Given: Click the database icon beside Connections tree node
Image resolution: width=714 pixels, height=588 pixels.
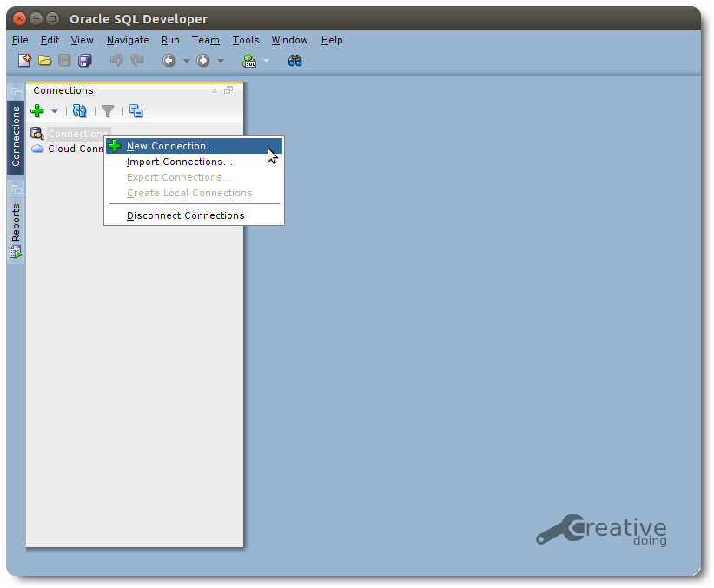Looking at the screenshot, I should pos(36,133).
